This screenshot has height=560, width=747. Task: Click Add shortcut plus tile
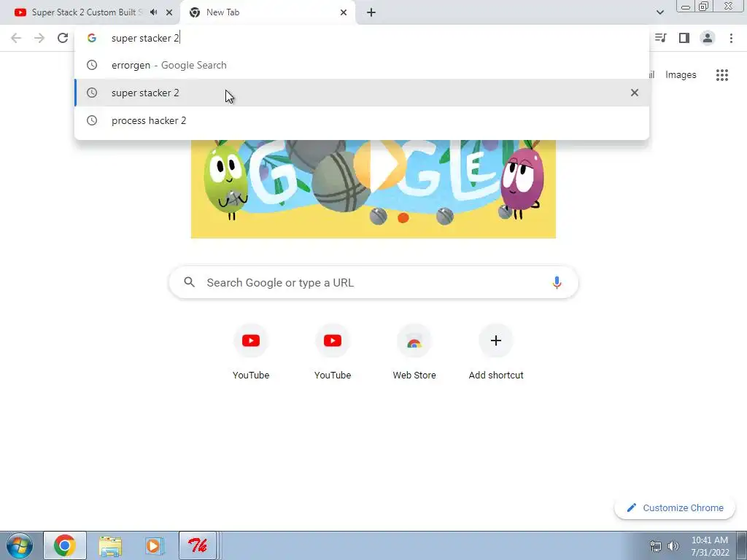click(x=496, y=352)
